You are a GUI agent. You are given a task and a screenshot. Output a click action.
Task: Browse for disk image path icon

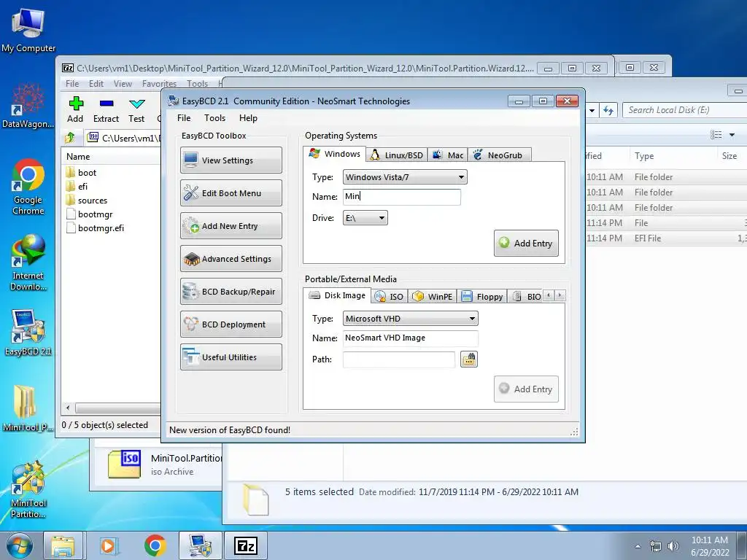(469, 359)
